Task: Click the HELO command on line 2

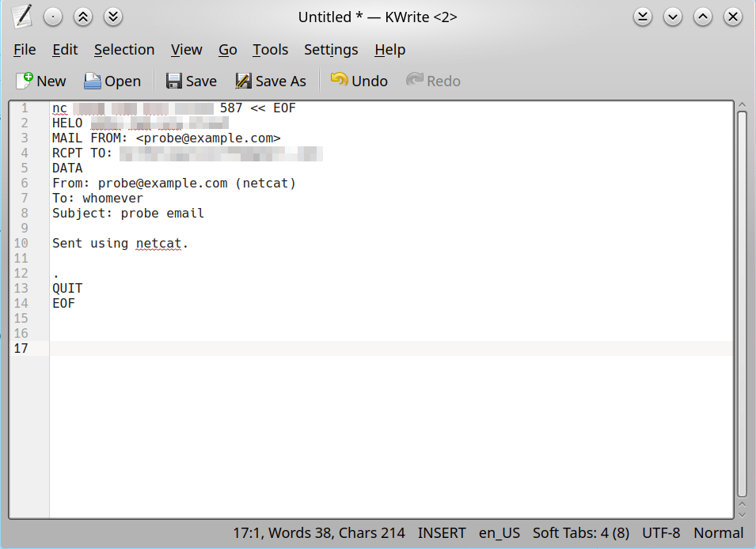Action: pos(67,123)
